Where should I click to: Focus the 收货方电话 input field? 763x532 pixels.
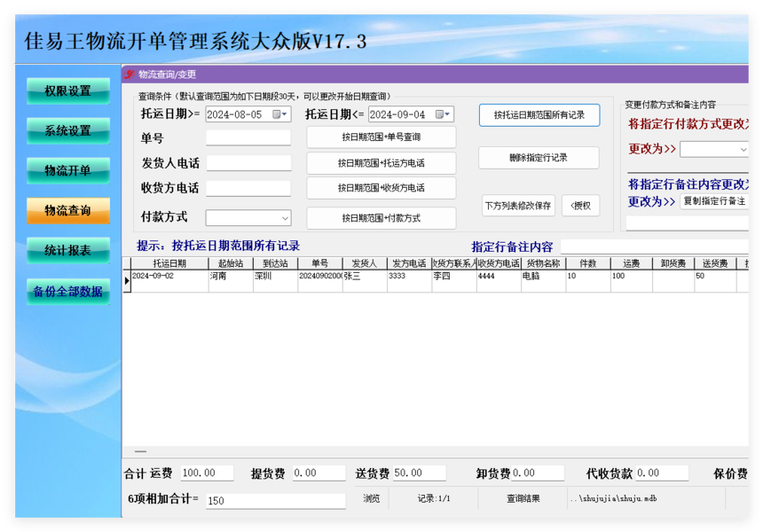tap(248, 188)
